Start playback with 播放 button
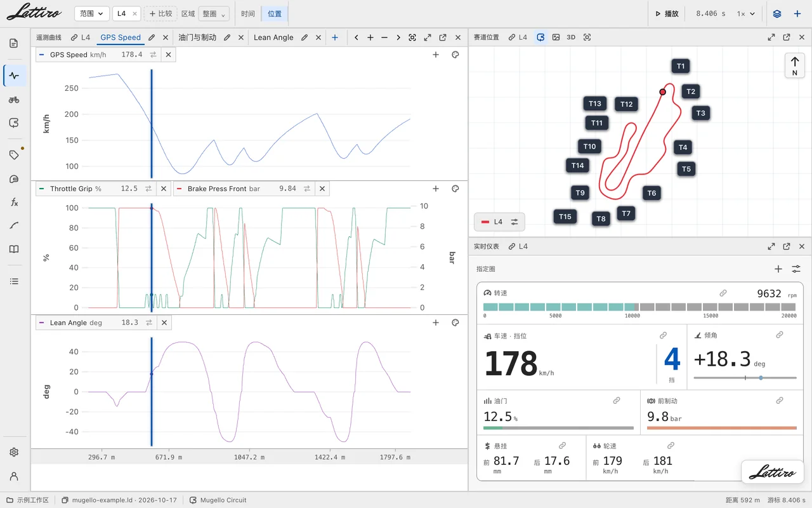The image size is (812, 508). point(667,13)
